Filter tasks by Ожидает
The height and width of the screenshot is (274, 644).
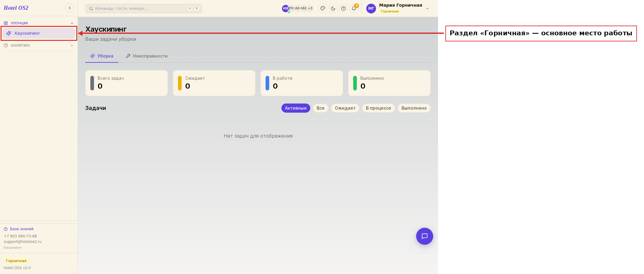tap(345, 108)
